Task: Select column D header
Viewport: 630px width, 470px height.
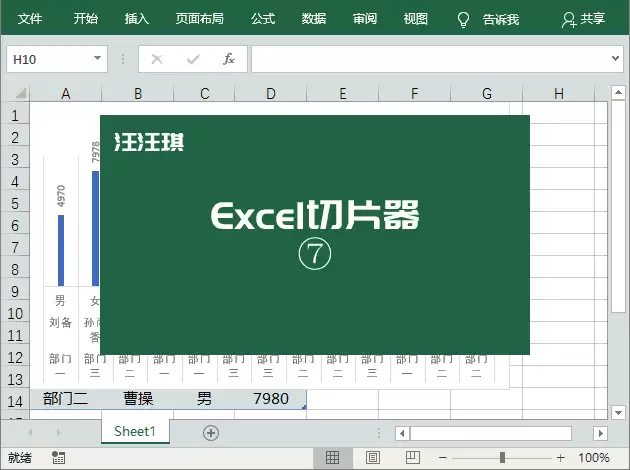Action: pyautogui.click(x=271, y=94)
